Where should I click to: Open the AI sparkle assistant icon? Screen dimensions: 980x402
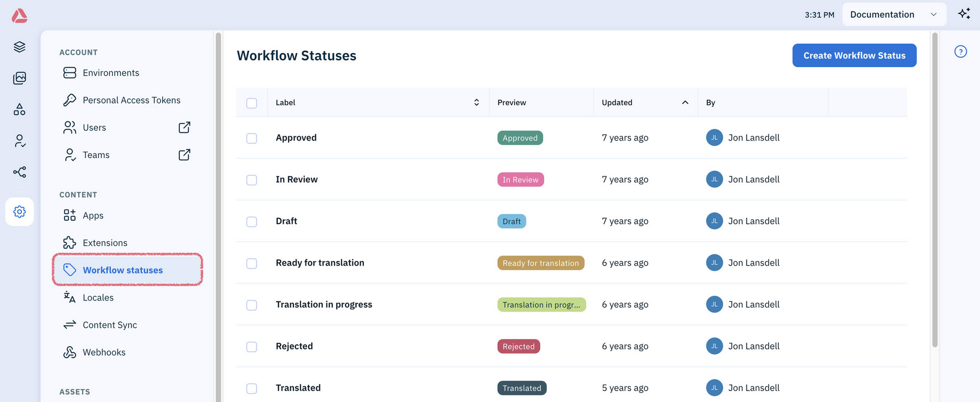964,14
